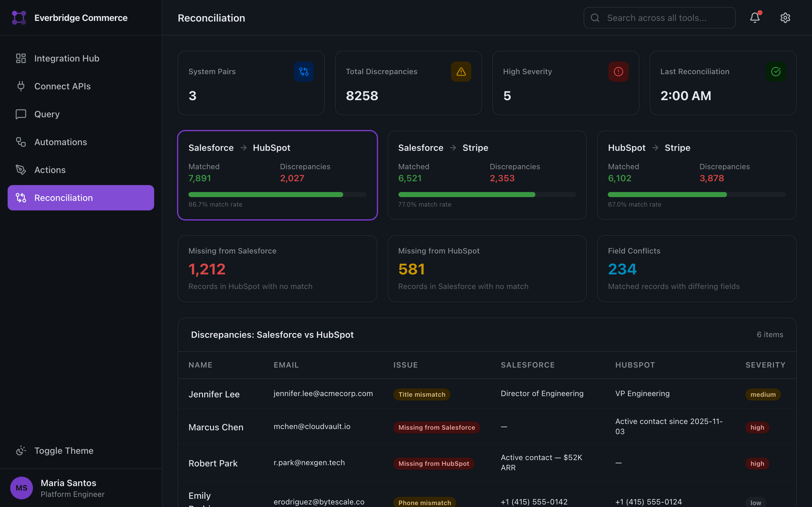Image resolution: width=812 pixels, height=507 pixels.
Task: Select Connect APIs in the sidebar
Action: (62, 86)
